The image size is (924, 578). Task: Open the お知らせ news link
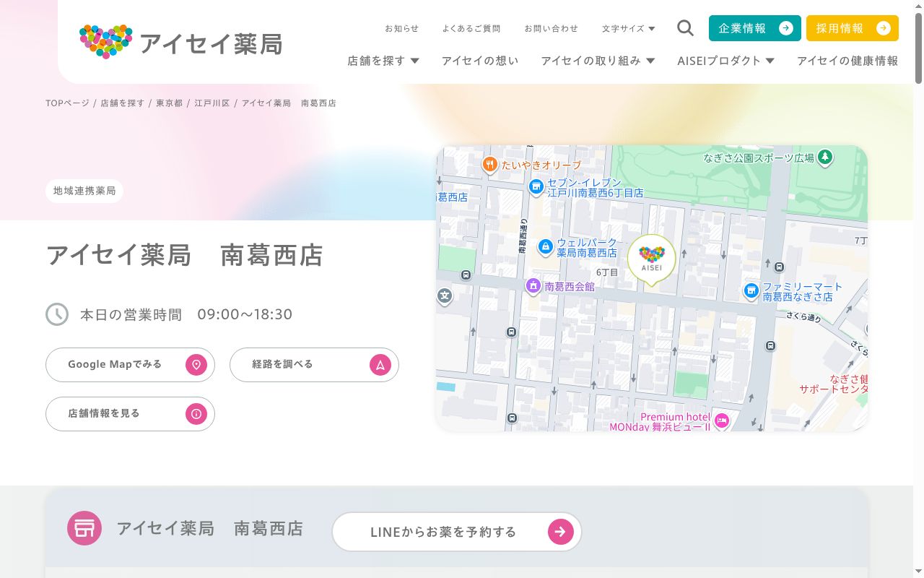pos(402,28)
